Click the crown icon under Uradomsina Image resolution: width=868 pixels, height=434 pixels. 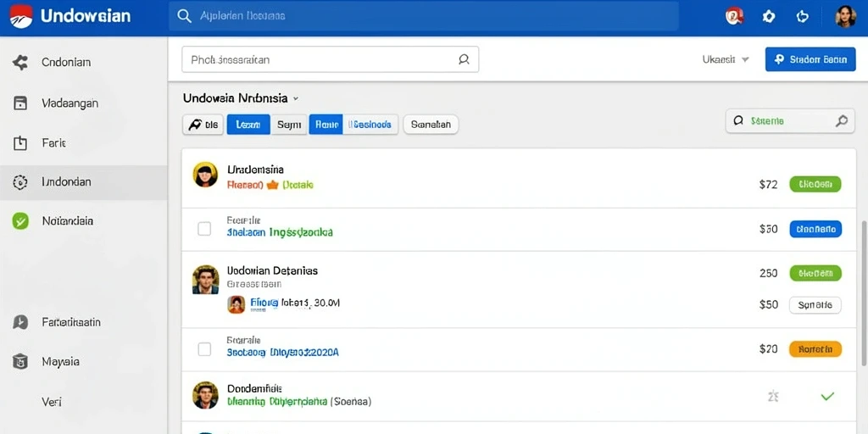[272, 186]
